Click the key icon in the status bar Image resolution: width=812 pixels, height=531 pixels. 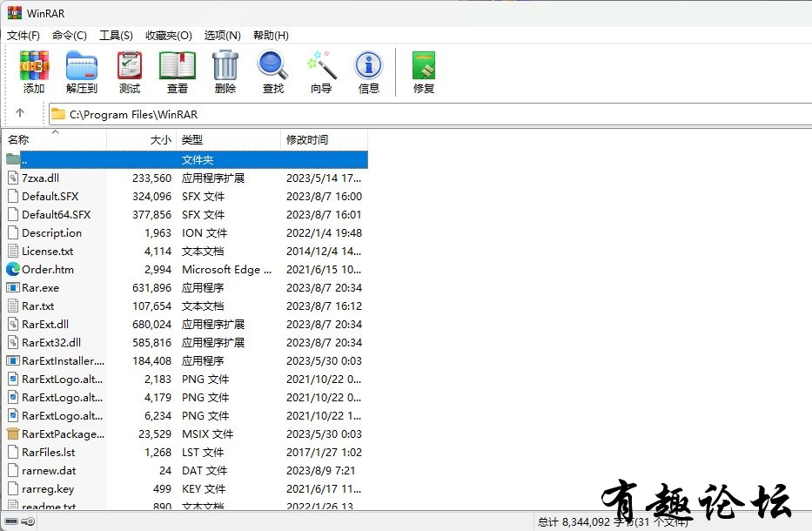pos(29,521)
